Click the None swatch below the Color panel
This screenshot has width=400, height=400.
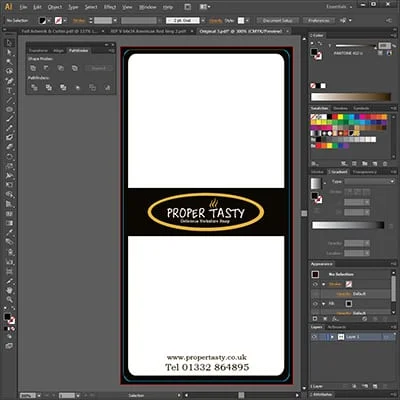[x=313, y=86]
